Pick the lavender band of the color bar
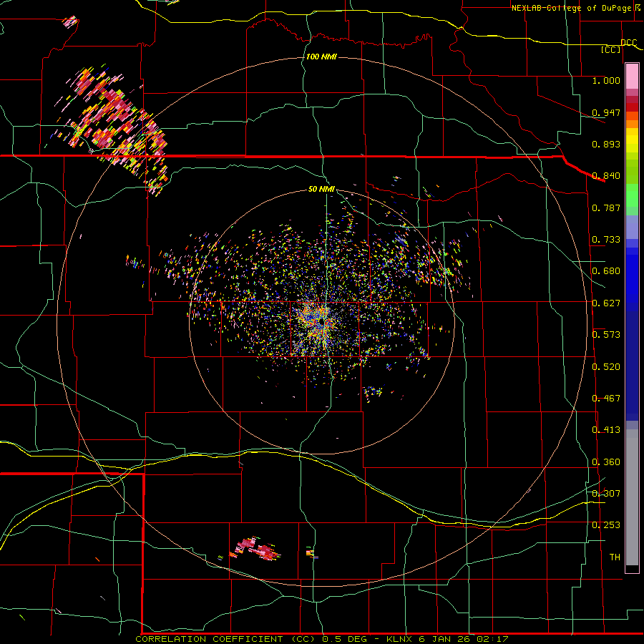644x644 pixels. click(632, 228)
